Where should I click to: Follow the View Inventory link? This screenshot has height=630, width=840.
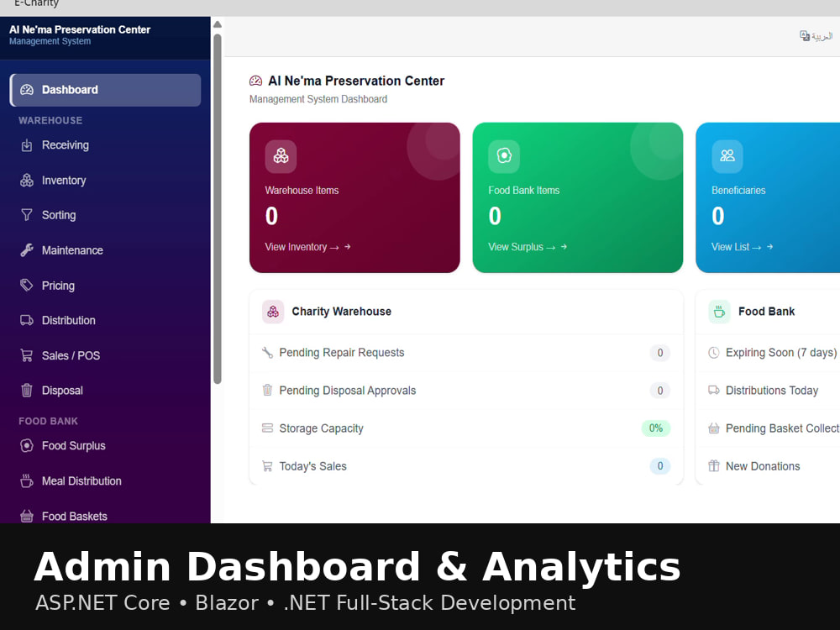click(x=307, y=247)
